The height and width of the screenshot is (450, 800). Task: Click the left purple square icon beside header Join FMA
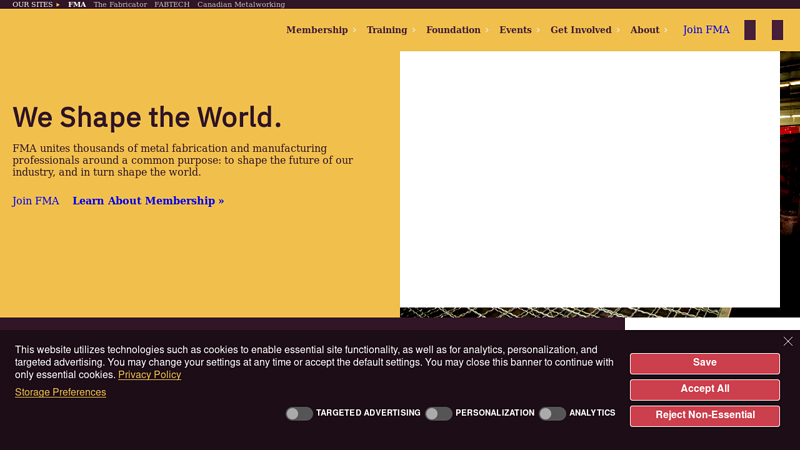(x=750, y=30)
